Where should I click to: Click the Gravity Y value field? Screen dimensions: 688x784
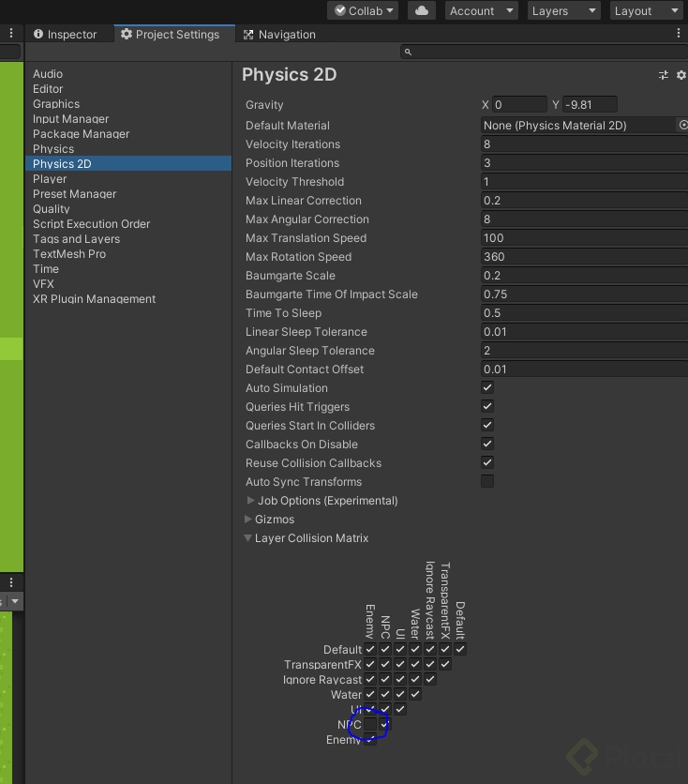tap(590, 105)
